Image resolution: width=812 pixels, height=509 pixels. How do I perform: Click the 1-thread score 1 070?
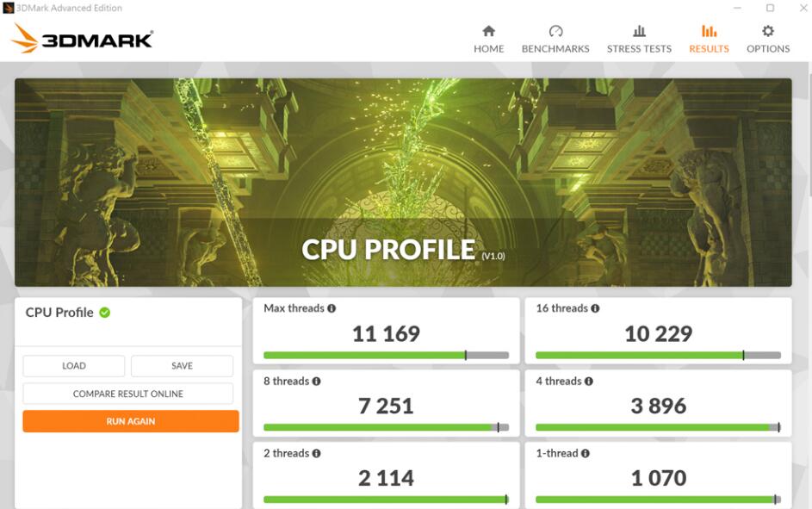pos(658,478)
